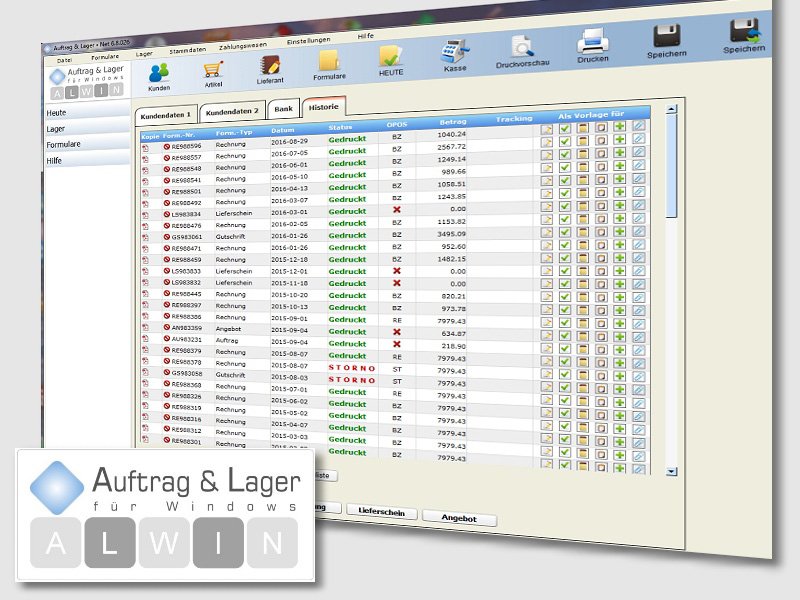
Task: Click the STORNO status of RE988378
Action: pyautogui.click(x=352, y=368)
